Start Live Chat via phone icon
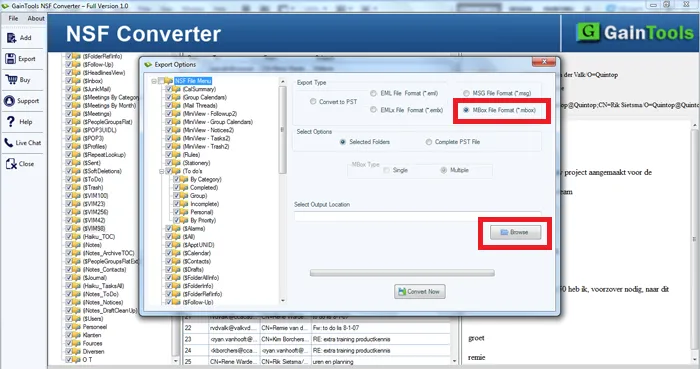The width and height of the screenshot is (700, 369). pos(9,143)
